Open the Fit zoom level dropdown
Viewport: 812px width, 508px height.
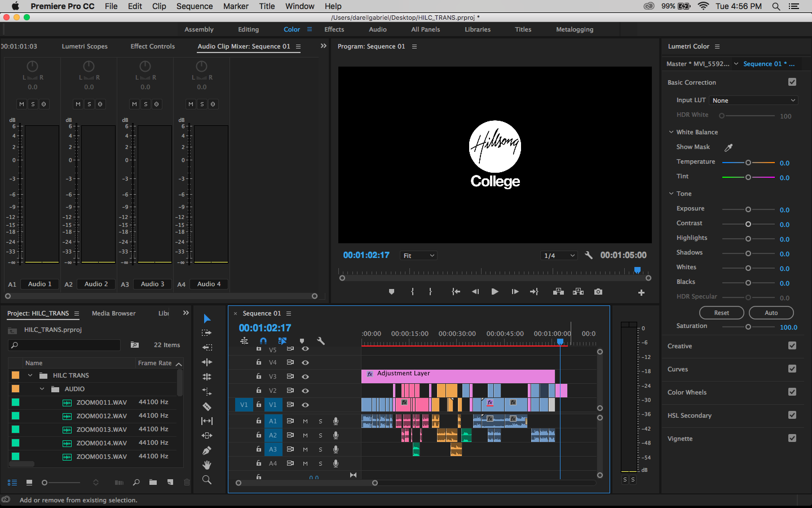418,256
